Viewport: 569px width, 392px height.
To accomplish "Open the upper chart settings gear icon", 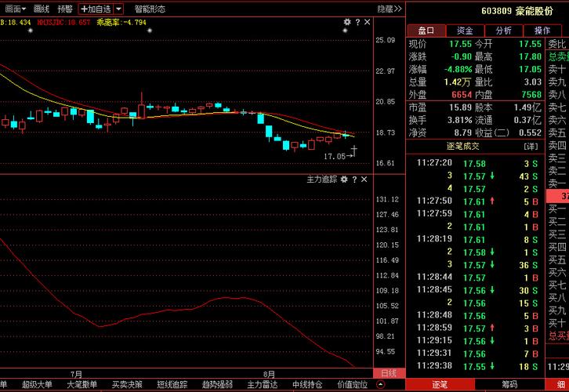I will click(347, 22).
